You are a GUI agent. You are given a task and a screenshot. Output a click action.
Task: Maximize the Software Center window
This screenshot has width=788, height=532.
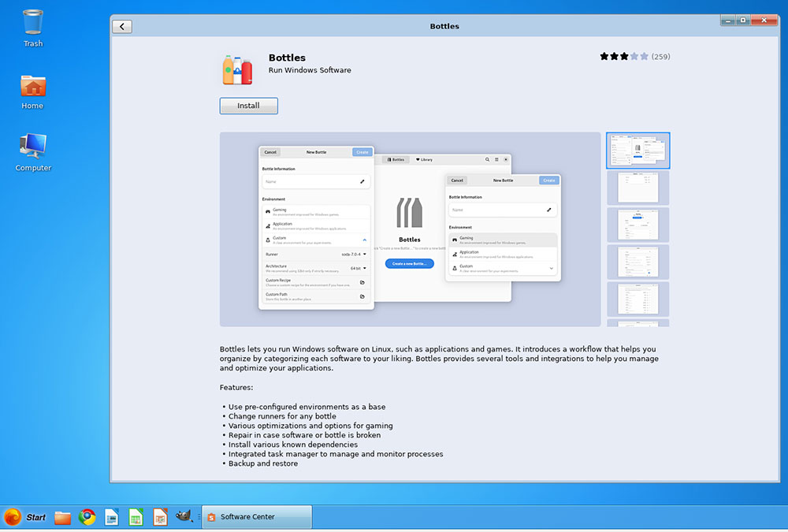pyautogui.click(x=742, y=20)
